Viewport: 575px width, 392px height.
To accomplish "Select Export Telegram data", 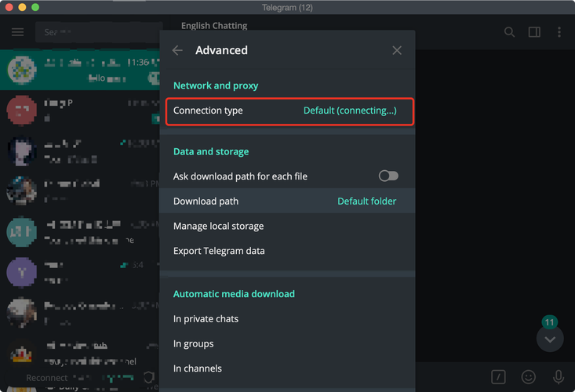I will pyautogui.click(x=287, y=251).
